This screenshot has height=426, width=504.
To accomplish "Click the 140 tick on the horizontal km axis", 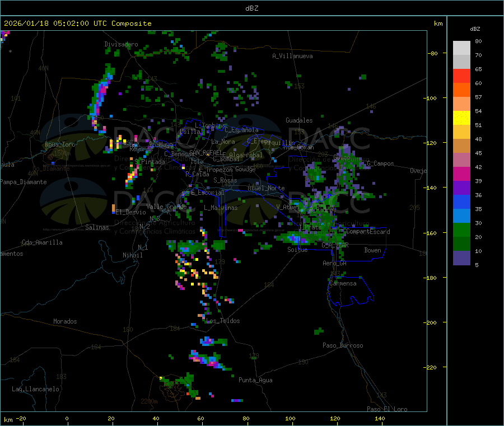I will (380, 418).
